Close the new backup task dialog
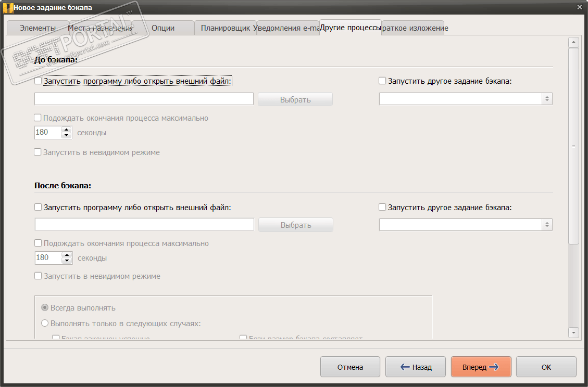The width and height of the screenshot is (588, 387). tap(580, 7)
